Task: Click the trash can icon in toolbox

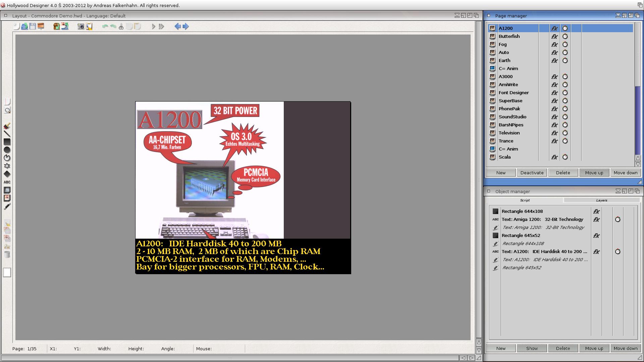Action: [x=7, y=254]
